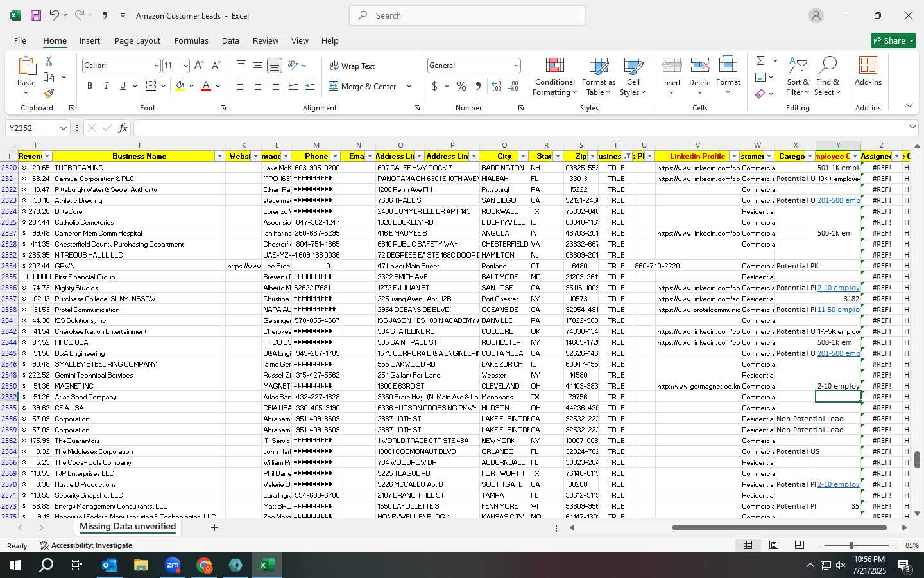Click the Save icon in title bar
The width and height of the screenshot is (924, 578).
pos(36,15)
